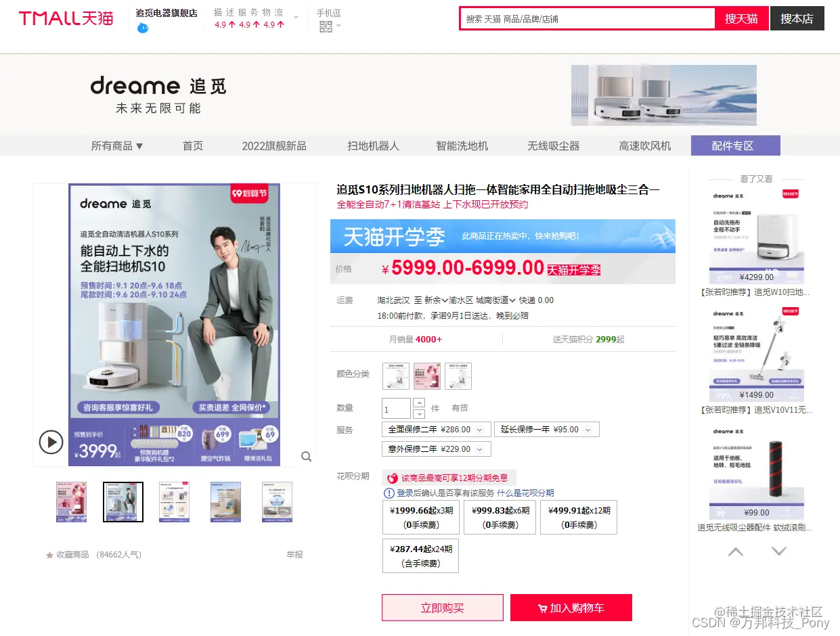
Task: Click the favorite star icon
Action: (x=49, y=555)
